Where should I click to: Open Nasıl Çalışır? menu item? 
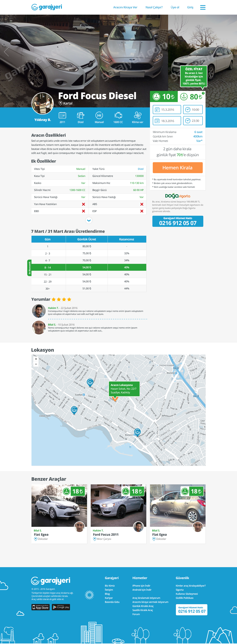(154, 7)
